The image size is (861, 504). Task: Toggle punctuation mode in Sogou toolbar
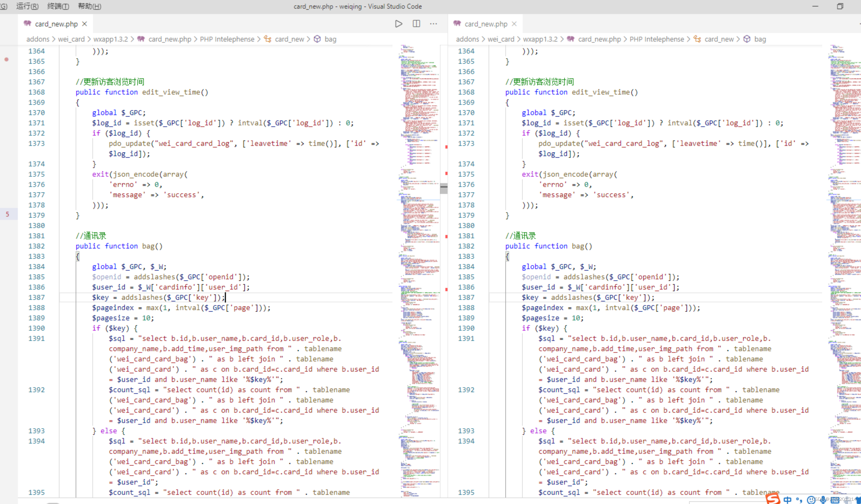click(799, 500)
